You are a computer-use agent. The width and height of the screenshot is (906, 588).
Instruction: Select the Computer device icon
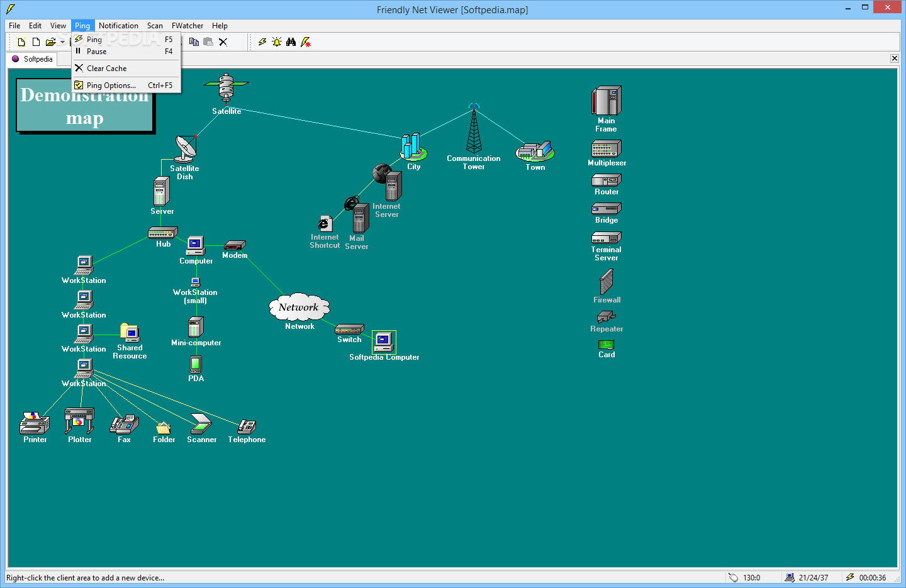tap(196, 246)
